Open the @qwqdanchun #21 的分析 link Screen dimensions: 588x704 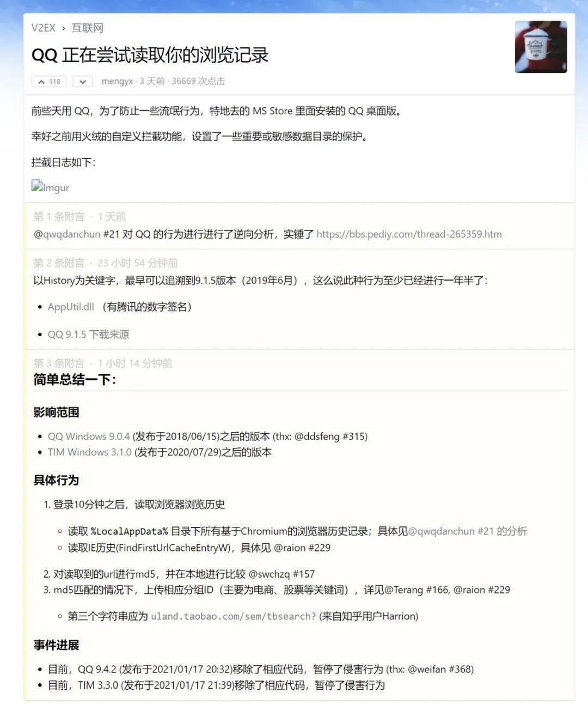point(467,531)
